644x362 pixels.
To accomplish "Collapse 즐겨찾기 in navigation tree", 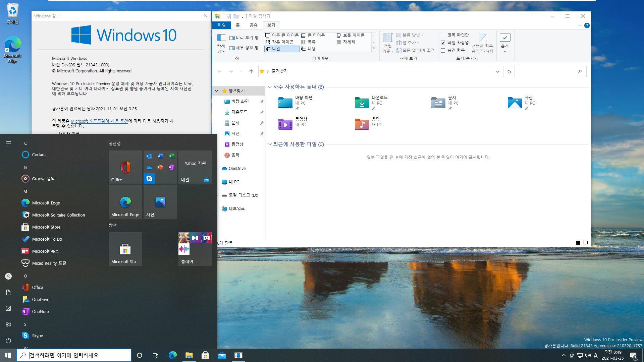I will coord(217,91).
